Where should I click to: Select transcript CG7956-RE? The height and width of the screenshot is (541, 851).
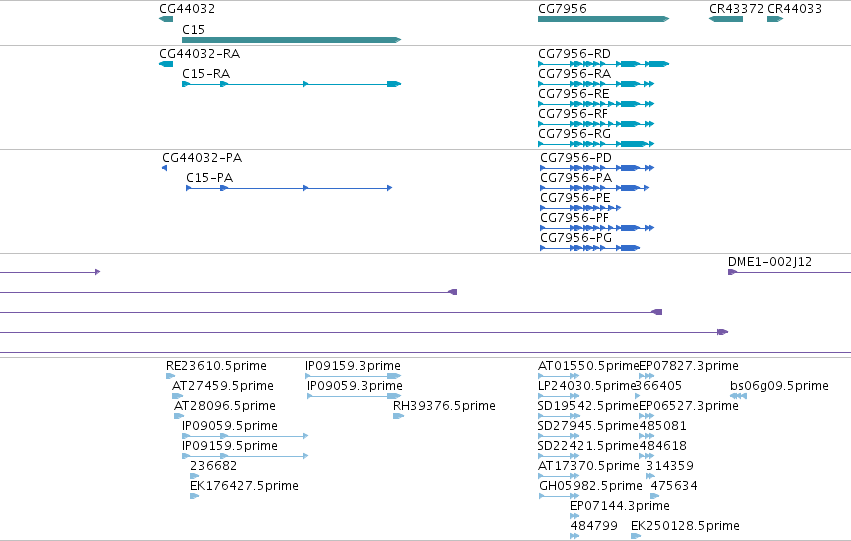(x=596, y=104)
